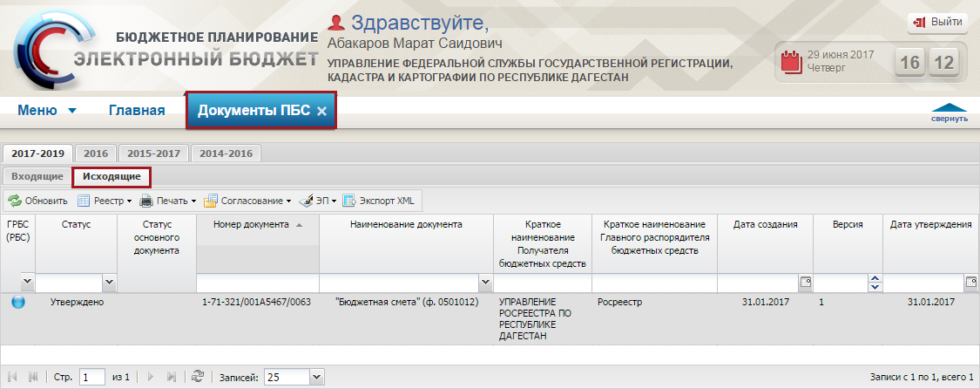Select the 2017-2019 period tab
The image size is (980, 389).
pyautogui.click(x=38, y=154)
